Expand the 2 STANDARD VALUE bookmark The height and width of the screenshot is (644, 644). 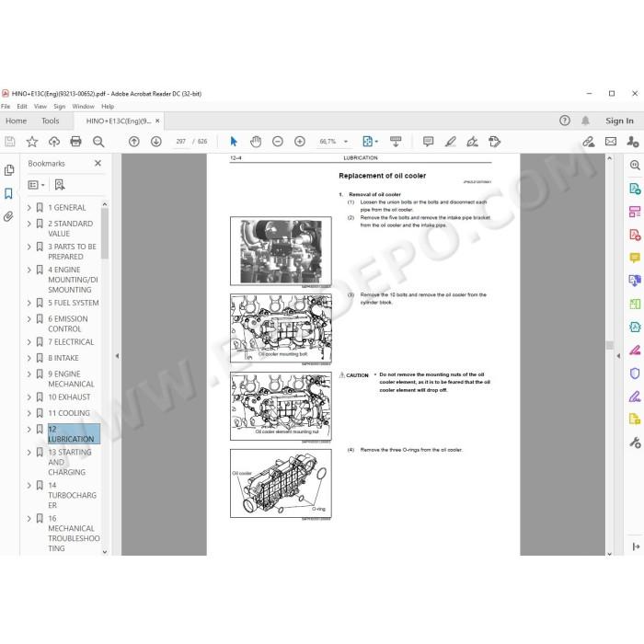(x=29, y=224)
